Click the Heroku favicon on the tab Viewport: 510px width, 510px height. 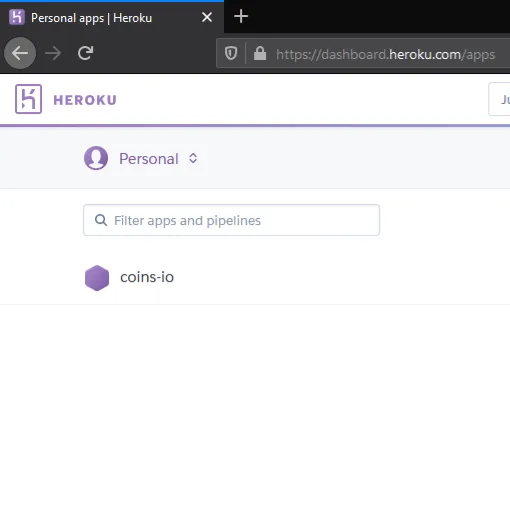[17, 17]
